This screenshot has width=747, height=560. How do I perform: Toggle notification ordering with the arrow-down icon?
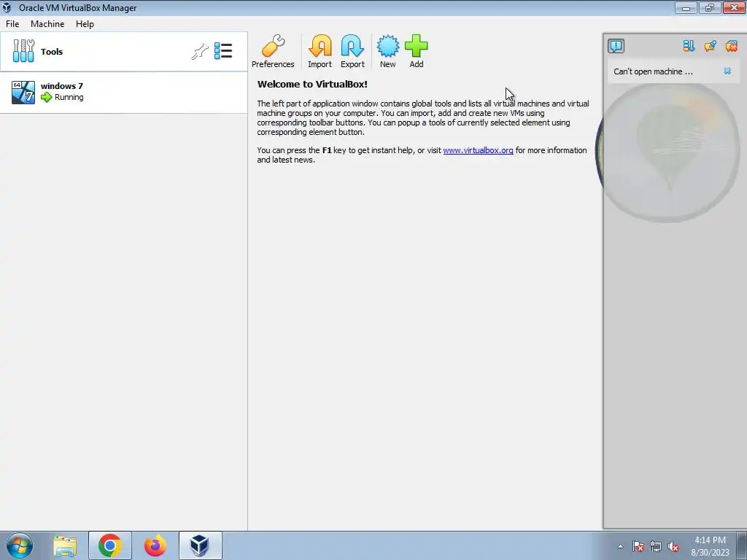[689, 46]
